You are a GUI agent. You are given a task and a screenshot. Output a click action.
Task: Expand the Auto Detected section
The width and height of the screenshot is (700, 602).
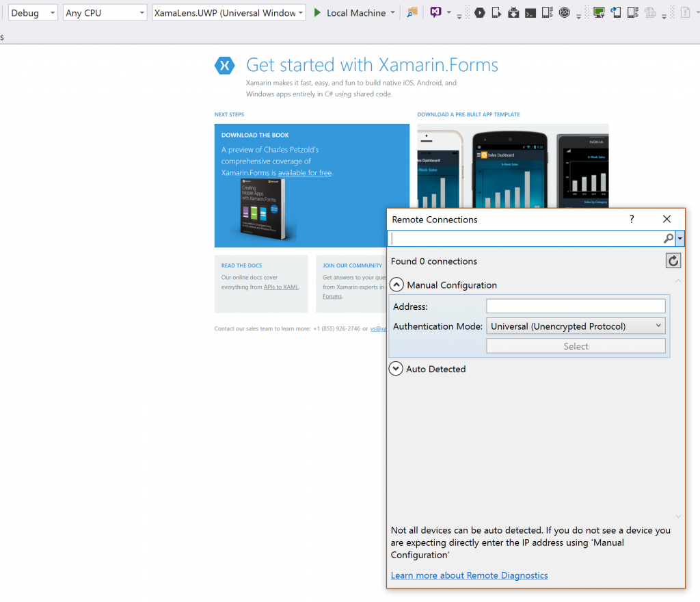pos(396,369)
